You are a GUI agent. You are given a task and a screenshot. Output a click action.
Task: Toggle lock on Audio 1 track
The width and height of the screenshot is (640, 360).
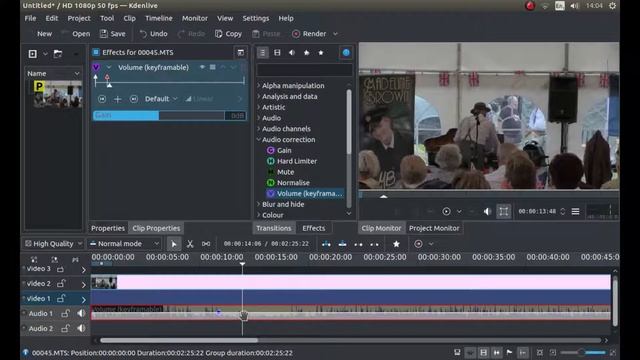(x=65, y=313)
